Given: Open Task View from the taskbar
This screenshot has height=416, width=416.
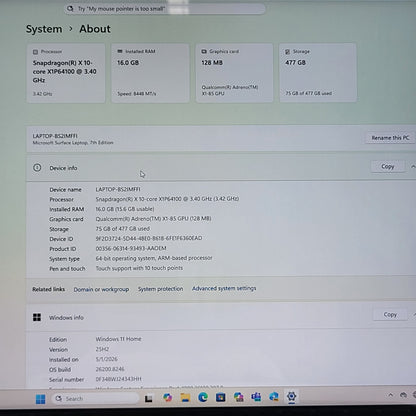Looking at the screenshot, I should [x=149, y=398].
